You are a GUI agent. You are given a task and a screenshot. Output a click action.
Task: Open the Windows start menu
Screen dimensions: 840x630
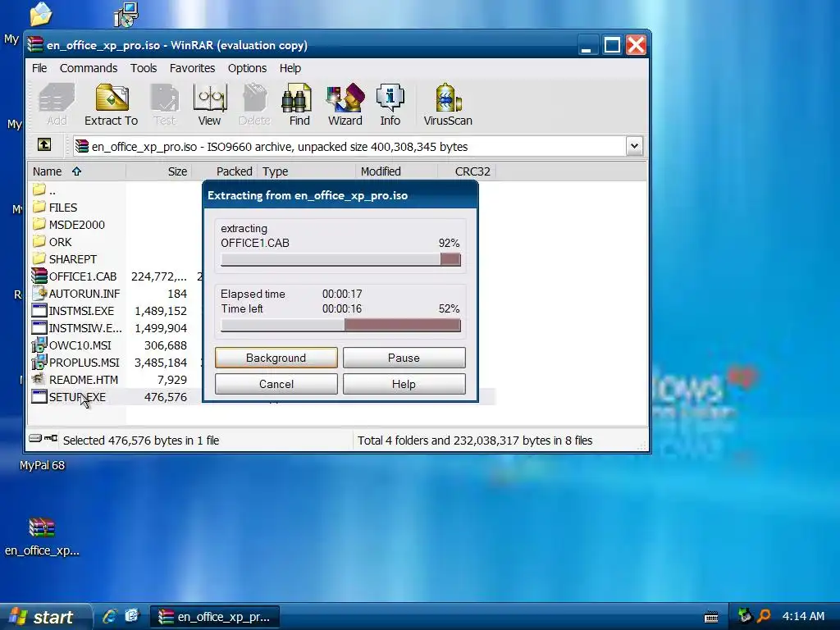coord(44,617)
